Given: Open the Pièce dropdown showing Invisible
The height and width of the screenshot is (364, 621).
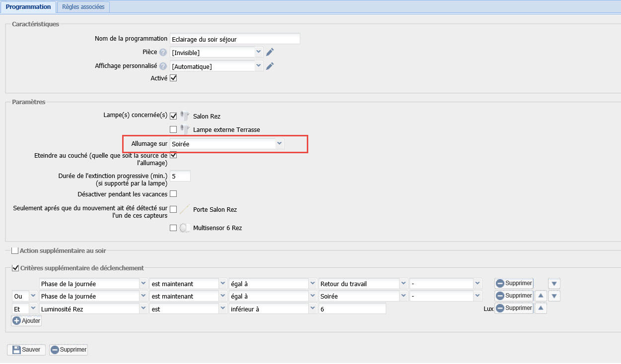Looking at the screenshot, I should click(x=216, y=52).
